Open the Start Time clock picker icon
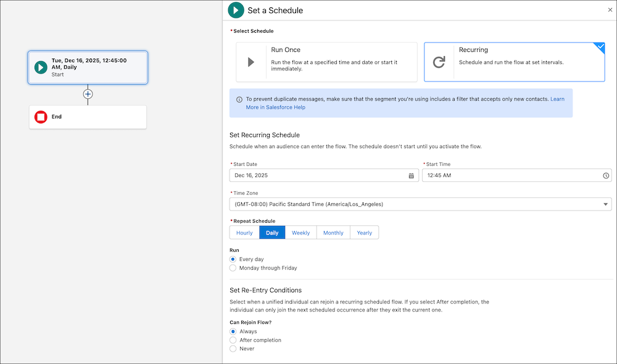 point(606,176)
